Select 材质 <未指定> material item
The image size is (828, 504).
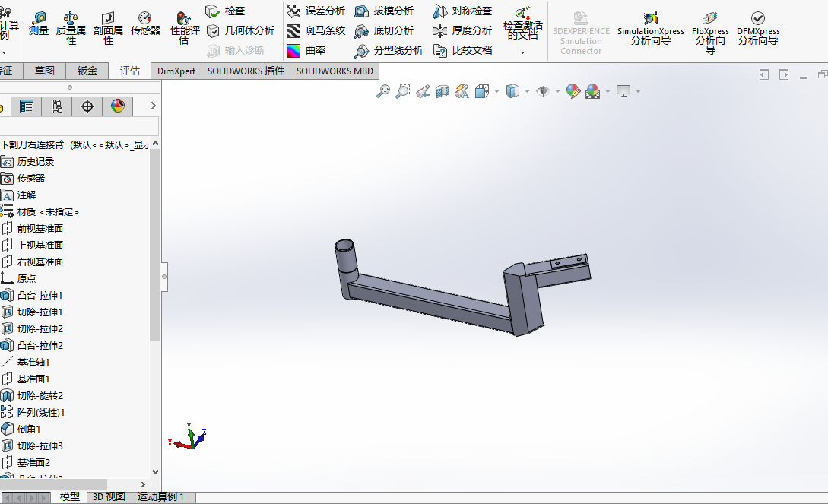click(48, 211)
